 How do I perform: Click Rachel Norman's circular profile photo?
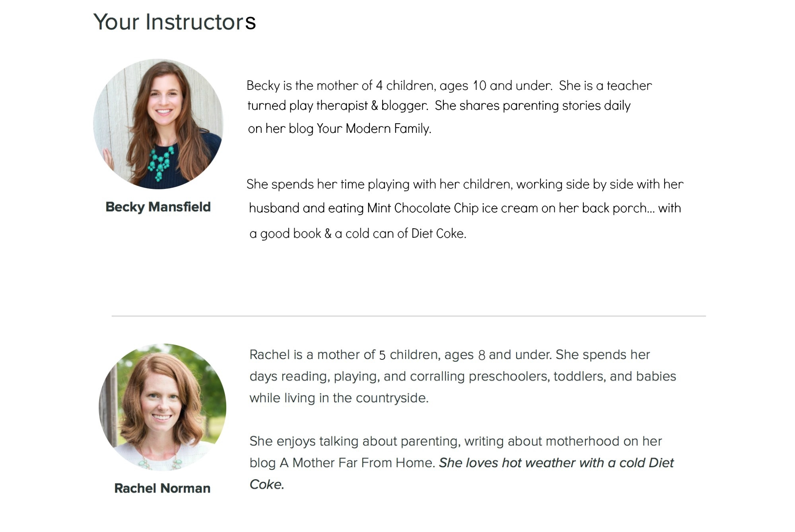(162, 407)
